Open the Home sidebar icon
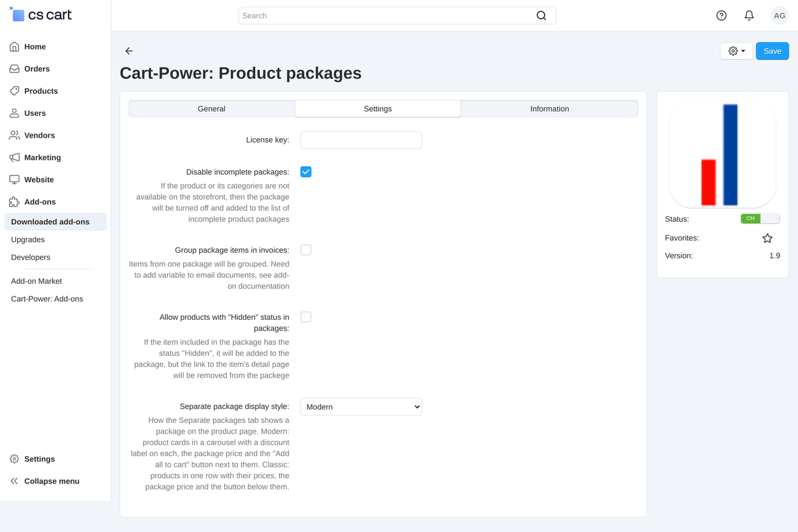Screen dimensions: 798x532 tap(14, 47)
